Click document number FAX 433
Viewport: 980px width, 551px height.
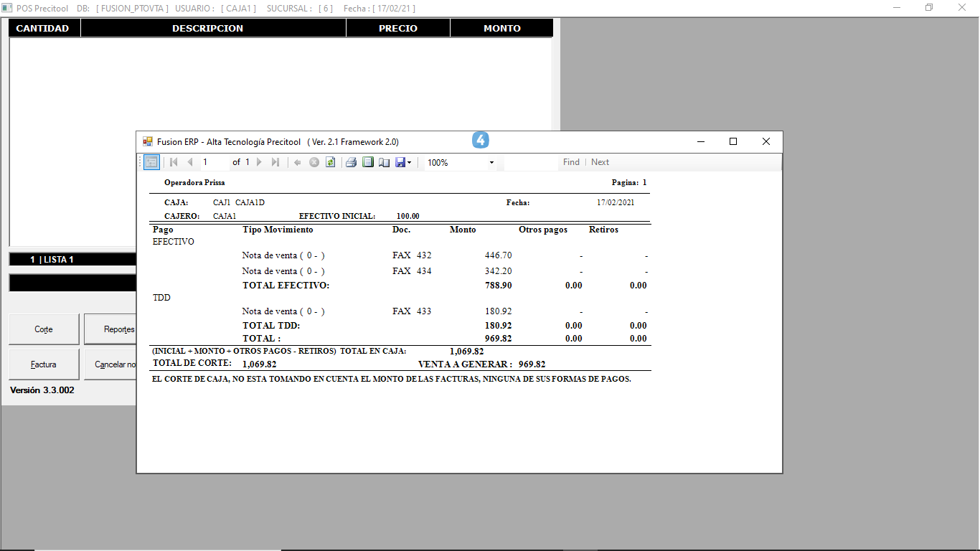pos(412,311)
